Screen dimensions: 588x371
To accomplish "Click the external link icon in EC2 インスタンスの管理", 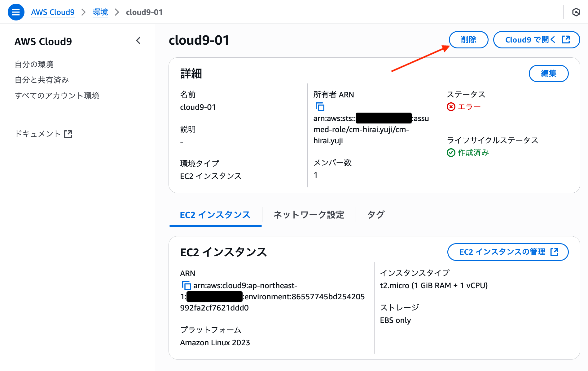I will [x=555, y=252].
